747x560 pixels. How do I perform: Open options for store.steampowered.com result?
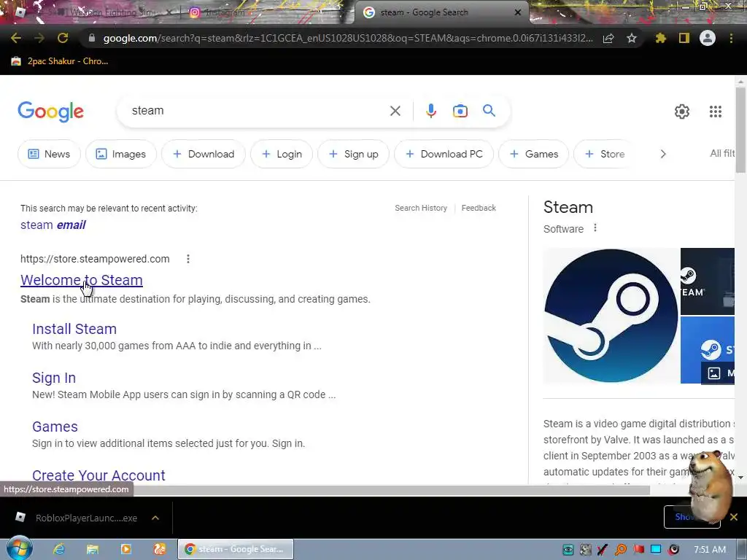(188, 259)
